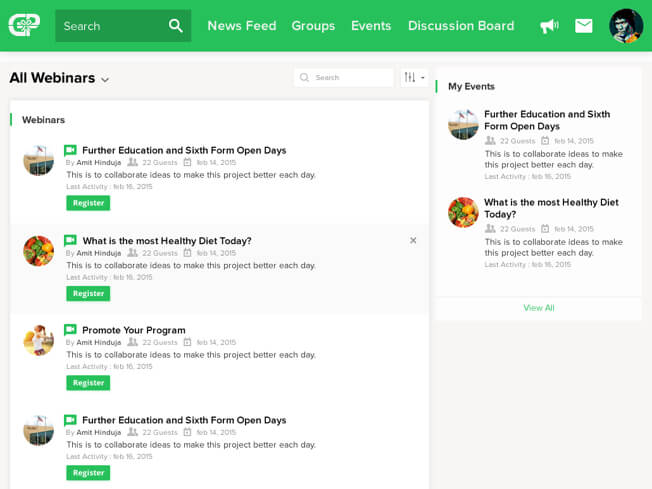This screenshot has height=489, width=652.
Task: View All my events
Action: 538,308
